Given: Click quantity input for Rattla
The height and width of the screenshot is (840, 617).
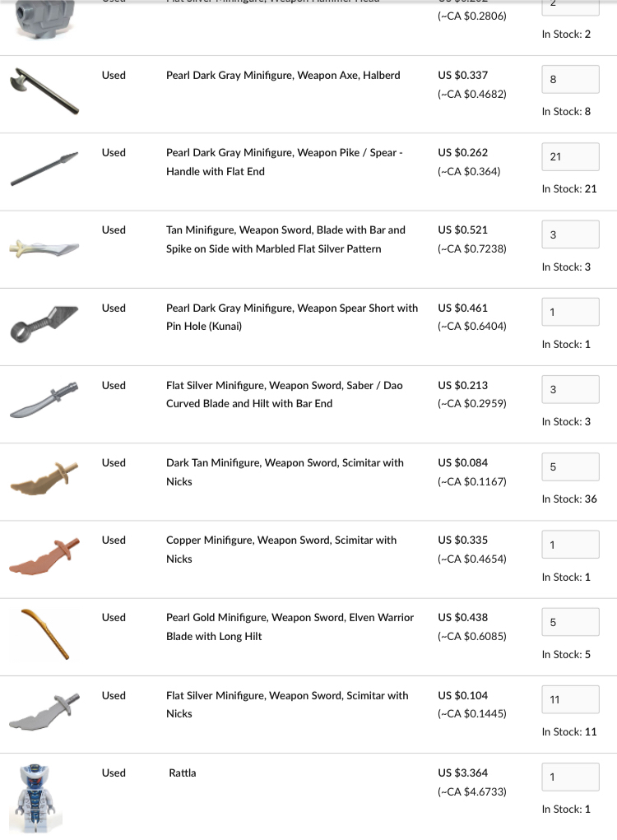Looking at the screenshot, I should pyautogui.click(x=570, y=777).
